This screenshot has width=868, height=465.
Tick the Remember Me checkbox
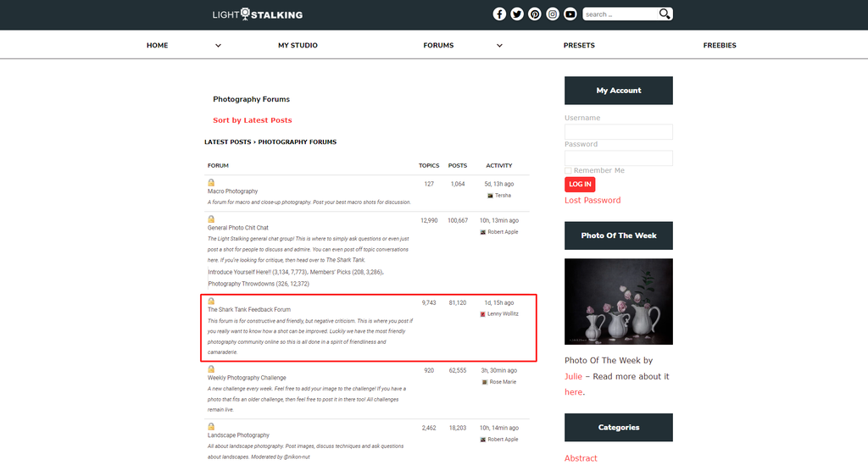(x=568, y=170)
